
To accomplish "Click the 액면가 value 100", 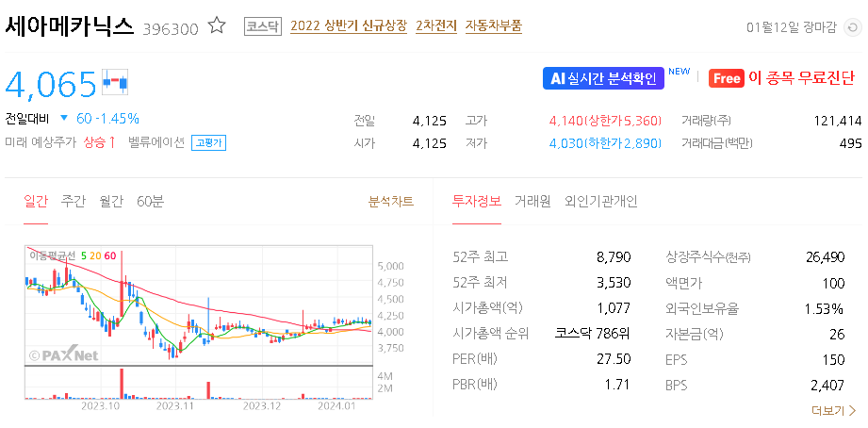I will [834, 284].
